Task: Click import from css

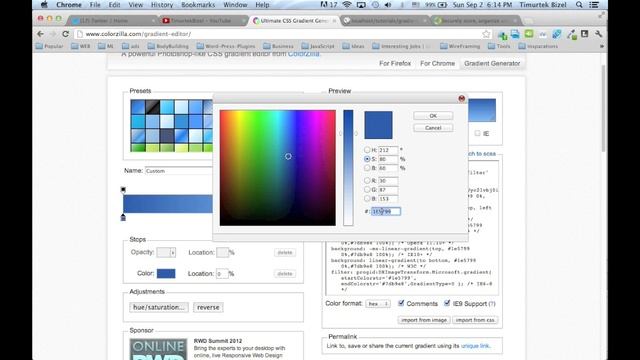Action: [475, 320]
